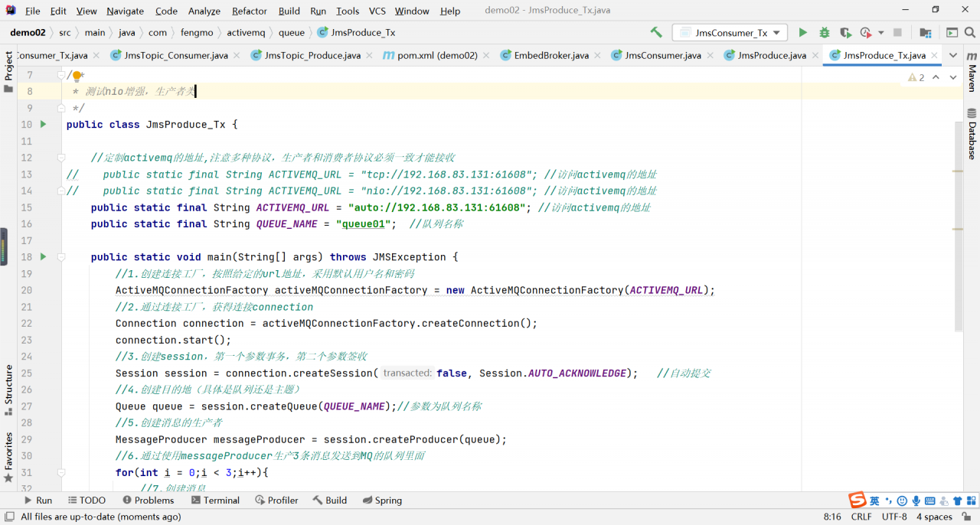Close the JmsProduce_Tx.java tab

pyautogui.click(x=933, y=55)
